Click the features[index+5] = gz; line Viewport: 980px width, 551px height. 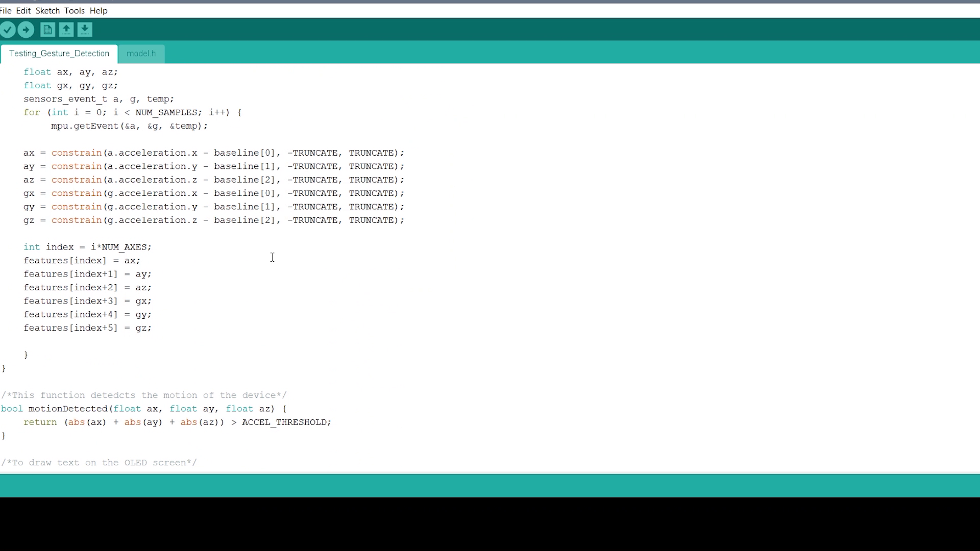point(87,328)
